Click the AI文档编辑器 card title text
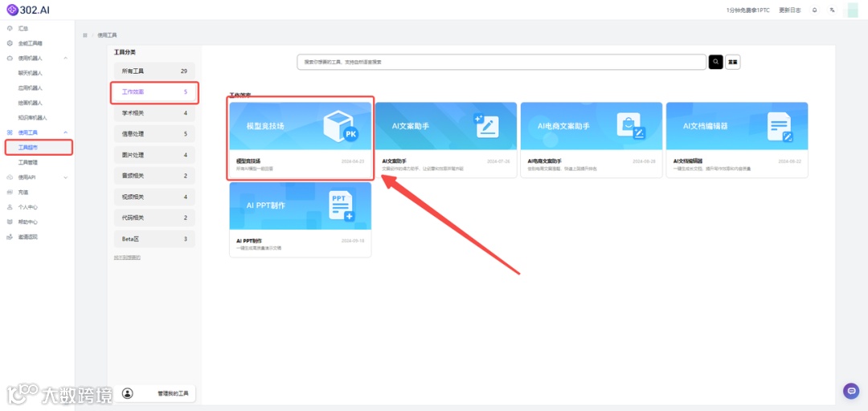868x411 pixels. click(x=688, y=161)
